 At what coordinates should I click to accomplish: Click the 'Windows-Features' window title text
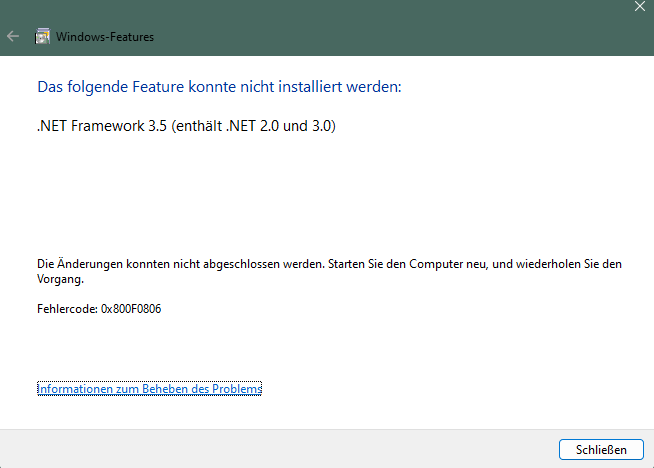coord(105,37)
